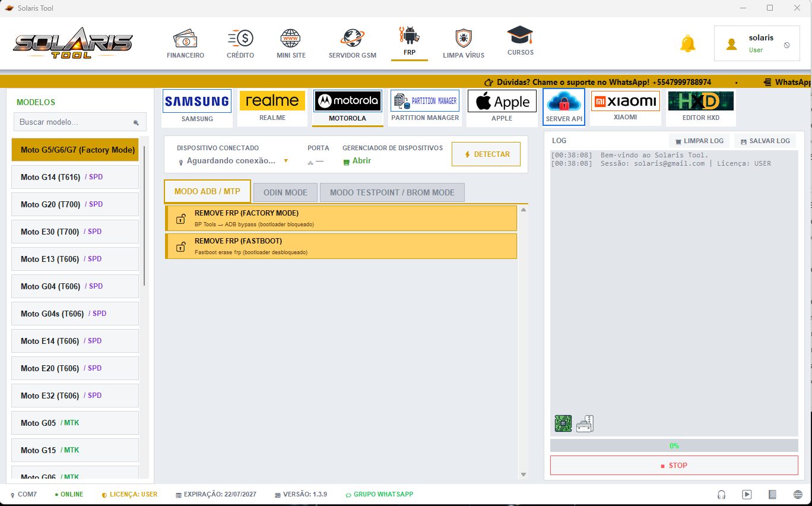The image size is (812, 506).
Task: Click the Stop button
Action: pos(674,466)
